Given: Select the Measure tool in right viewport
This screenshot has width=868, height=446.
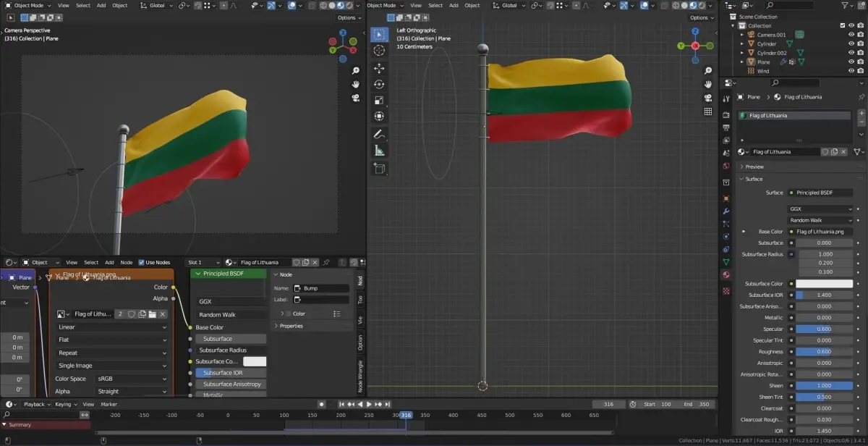Looking at the screenshot, I should point(379,151).
